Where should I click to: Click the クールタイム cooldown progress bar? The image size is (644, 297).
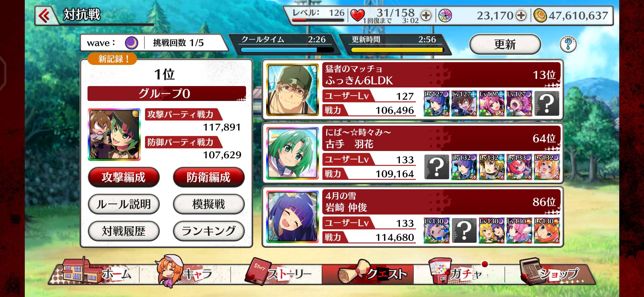coord(287,50)
